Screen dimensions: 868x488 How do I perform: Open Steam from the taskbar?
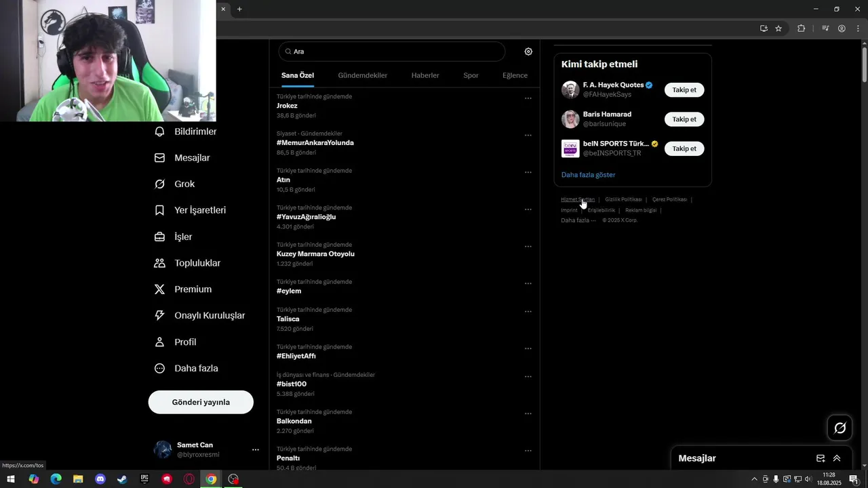122,479
